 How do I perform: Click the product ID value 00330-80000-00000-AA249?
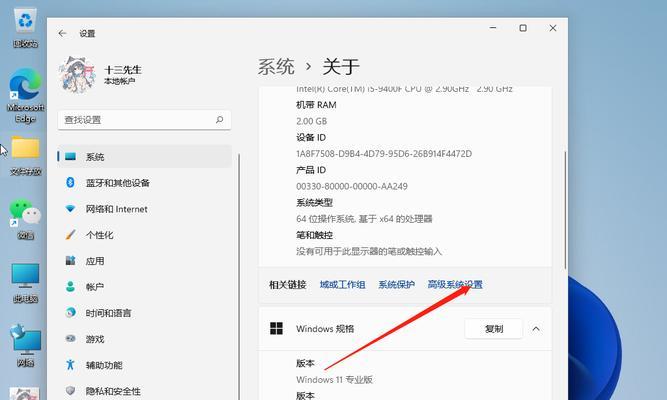point(352,186)
